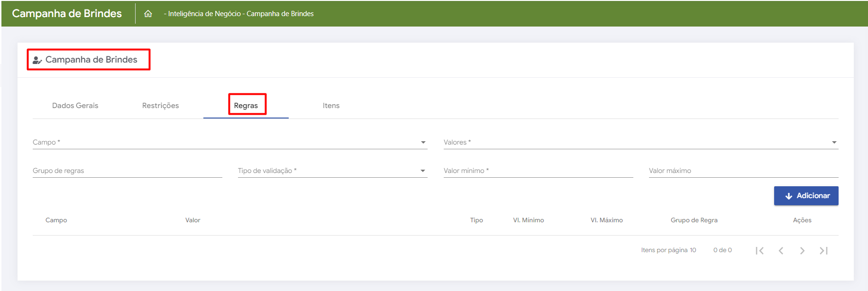Go to last page of table
Image resolution: width=868 pixels, height=291 pixels.
pyautogui.click(x=823, y=251)
